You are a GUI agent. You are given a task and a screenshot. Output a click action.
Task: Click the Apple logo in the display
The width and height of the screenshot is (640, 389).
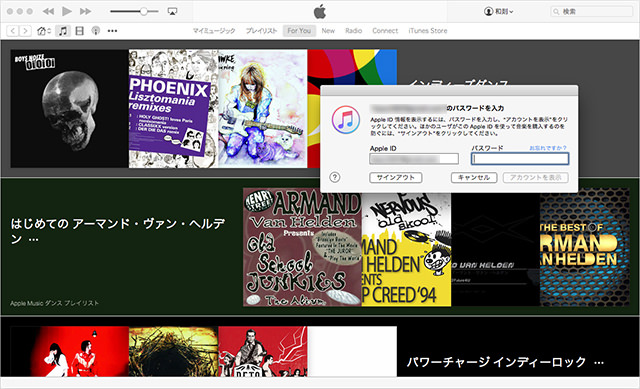click(x=320, y=11)
